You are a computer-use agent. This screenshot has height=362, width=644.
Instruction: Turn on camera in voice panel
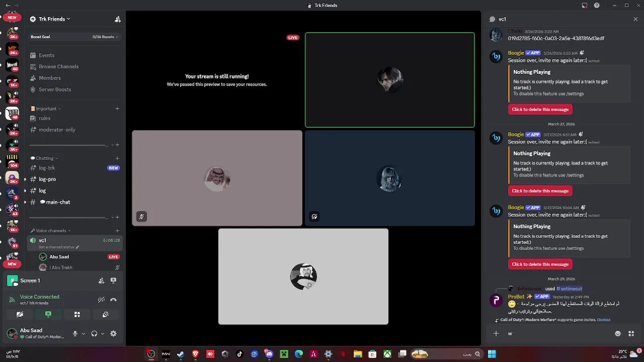pyautogui.click(x=20, y=314)
